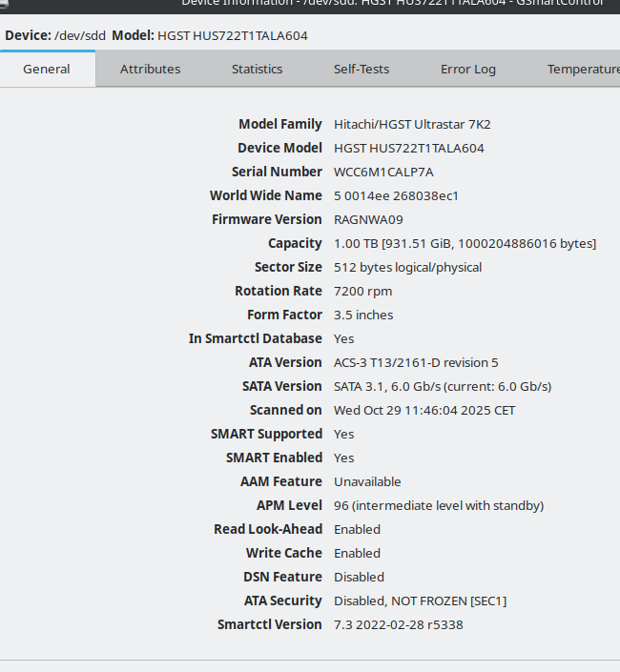Image resolution: width=620 pixels, height=672 pixels.
Task: Click the window icon in title bar corner
Action: 5,4
